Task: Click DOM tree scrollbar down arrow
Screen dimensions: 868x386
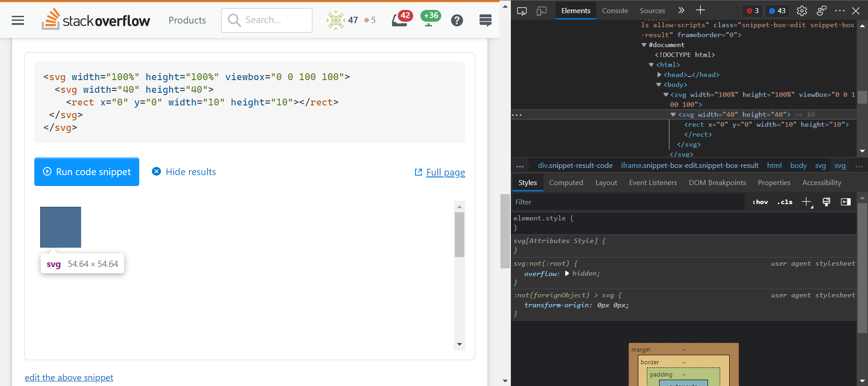Action: point(862,151)
